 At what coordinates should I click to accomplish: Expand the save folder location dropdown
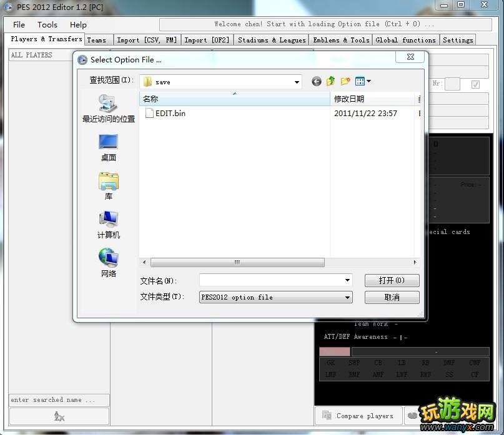pos(297,82)
